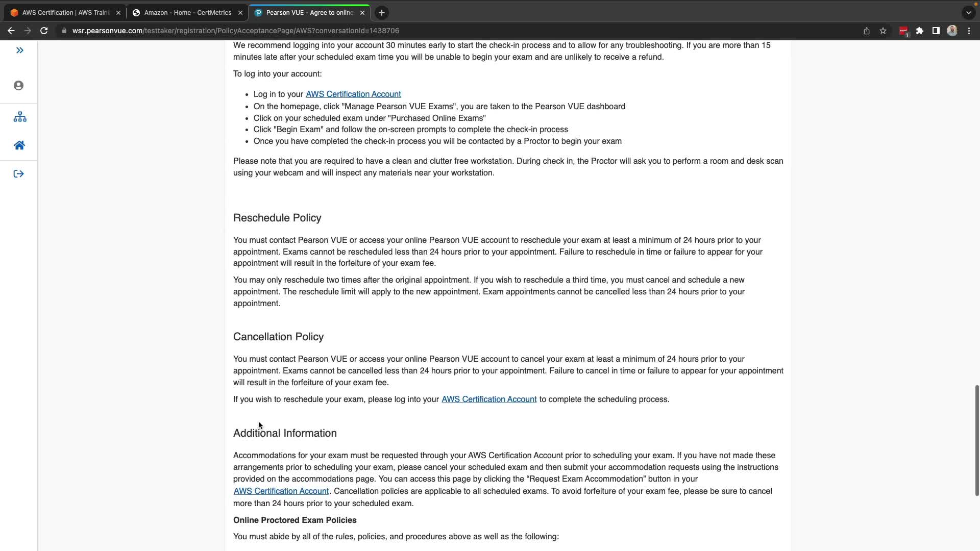
Task: Open Chrome three-dot menu
Action: 969,31
